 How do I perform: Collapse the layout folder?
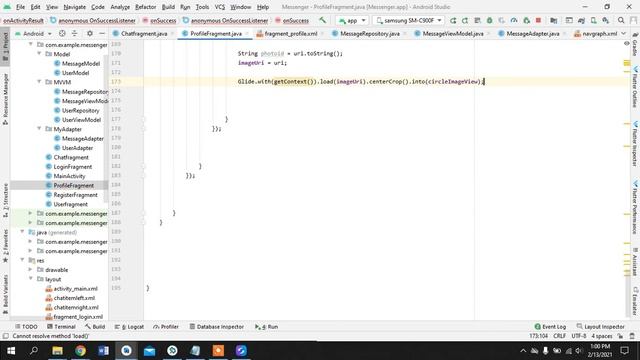(x=30, y=279)
